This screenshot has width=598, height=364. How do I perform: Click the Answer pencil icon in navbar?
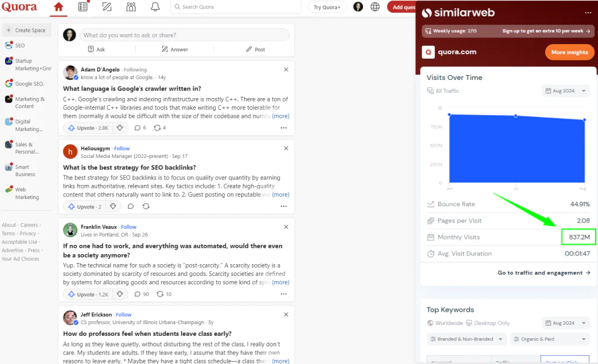[107, 7]
